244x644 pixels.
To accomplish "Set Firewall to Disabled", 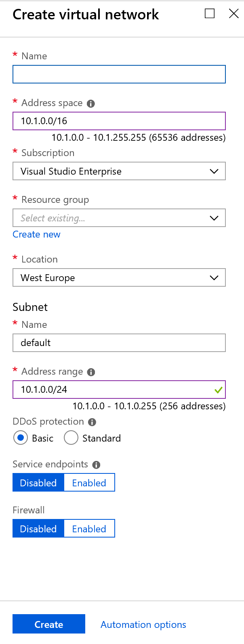I will pos(38,529).
